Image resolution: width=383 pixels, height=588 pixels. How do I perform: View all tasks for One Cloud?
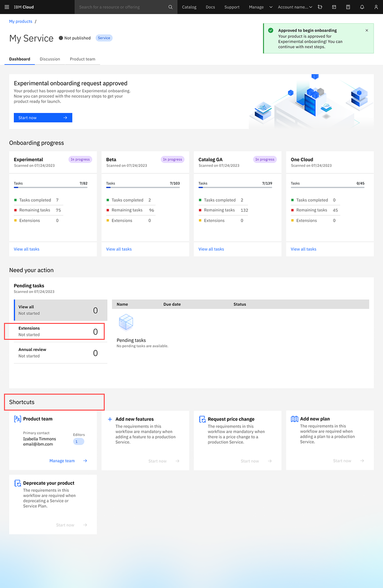(304, 249)
